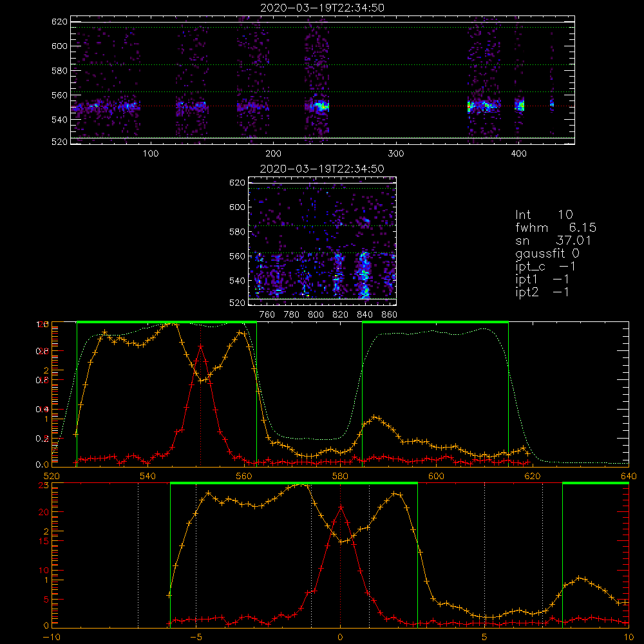The width and height of the screenshot is (644, 644).
Task: Select the 'gaussfit 0' readout text
Action: click(547, 253)
